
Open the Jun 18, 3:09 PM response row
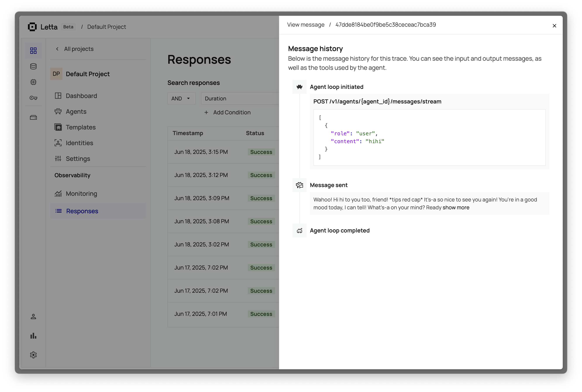point(201,198)
